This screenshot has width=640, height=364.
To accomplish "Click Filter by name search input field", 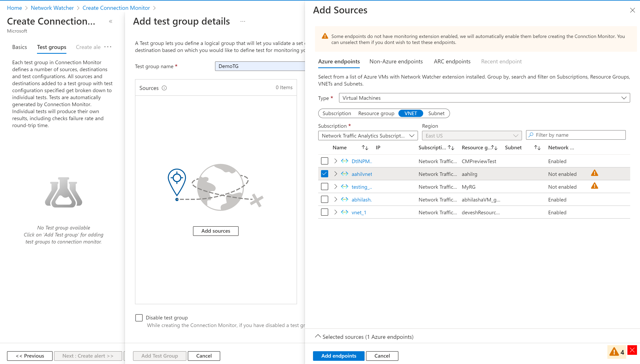I will click(x=576, y=135).
